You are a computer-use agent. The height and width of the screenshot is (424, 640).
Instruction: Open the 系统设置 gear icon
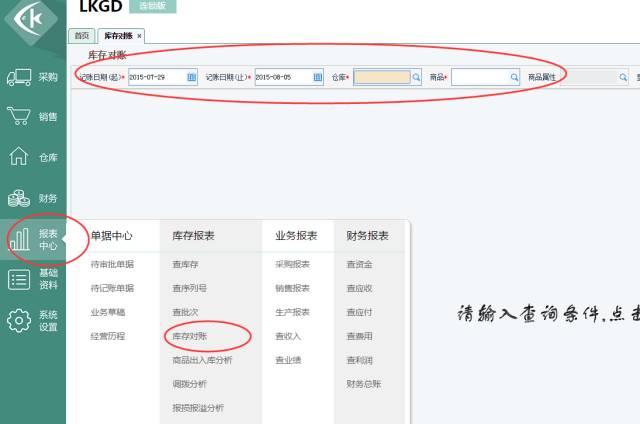click(x=19, y=321)
